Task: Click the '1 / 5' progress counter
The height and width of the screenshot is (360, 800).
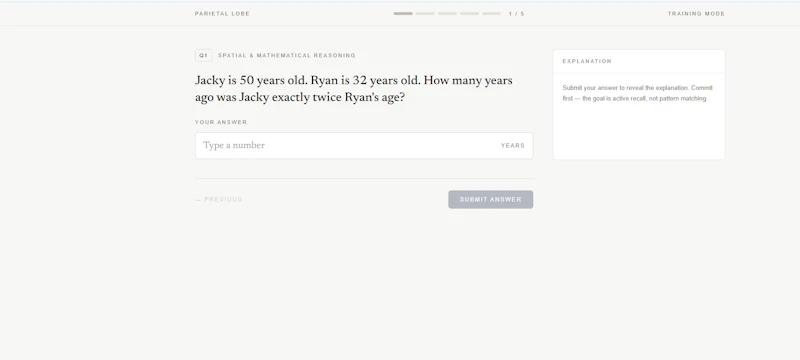Action: coord(516,14)
